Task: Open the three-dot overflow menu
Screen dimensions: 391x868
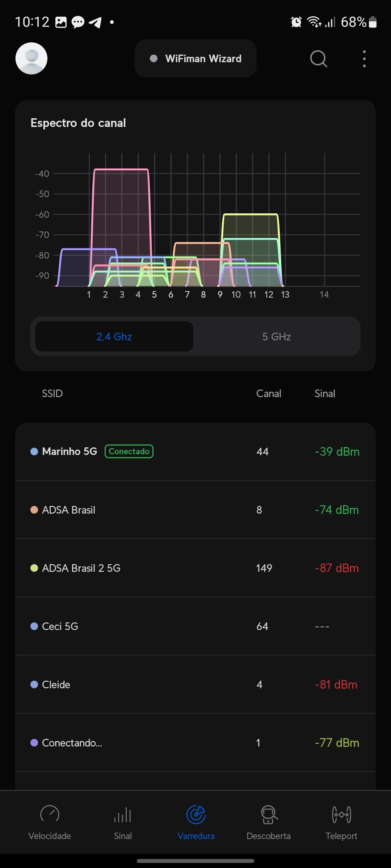Action: click(x=364, y=59)
